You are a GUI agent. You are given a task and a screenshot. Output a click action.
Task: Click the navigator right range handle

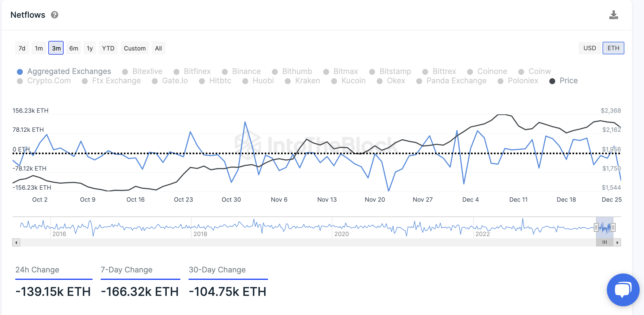613,227
